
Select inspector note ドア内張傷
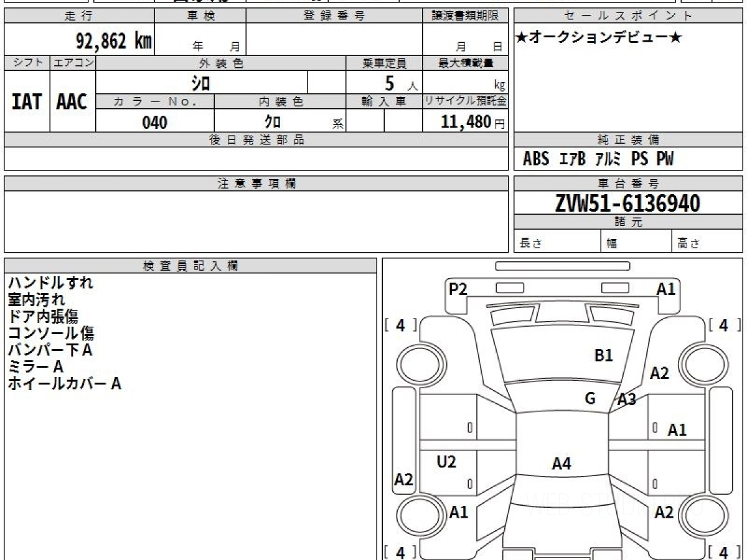pyautogui.click(x=43, y=316)
